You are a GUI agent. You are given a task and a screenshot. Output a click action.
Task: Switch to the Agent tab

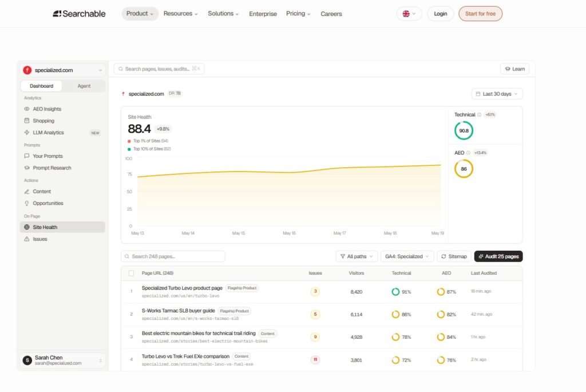(84, 86)
